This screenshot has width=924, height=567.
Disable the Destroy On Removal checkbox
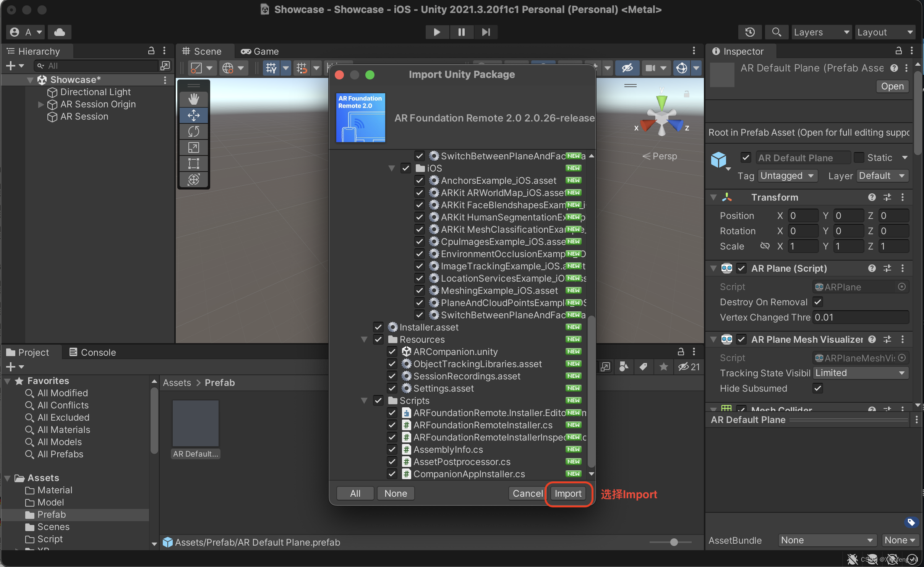point(818,302)
